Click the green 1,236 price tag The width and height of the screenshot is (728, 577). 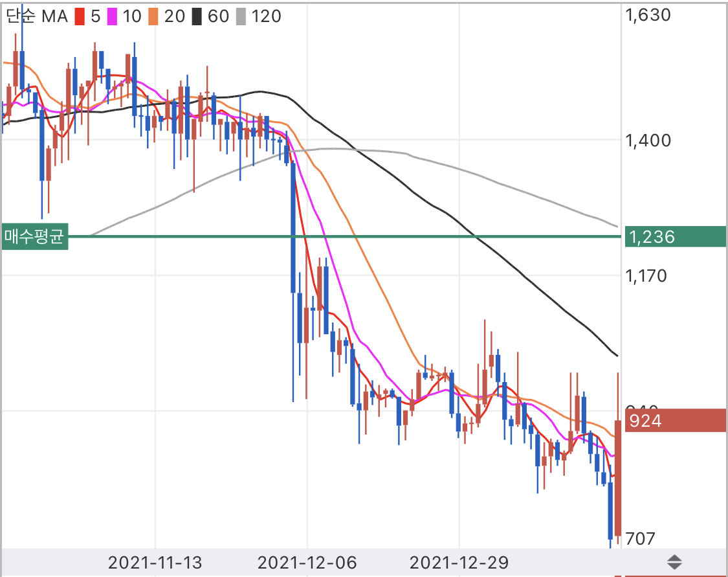pyautogui.click(x=675, y=236)
